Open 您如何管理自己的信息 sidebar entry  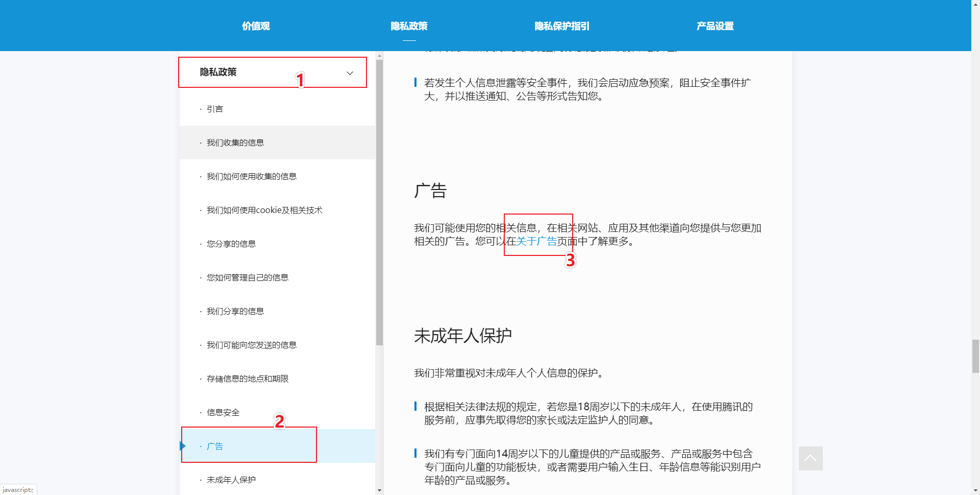277,277
